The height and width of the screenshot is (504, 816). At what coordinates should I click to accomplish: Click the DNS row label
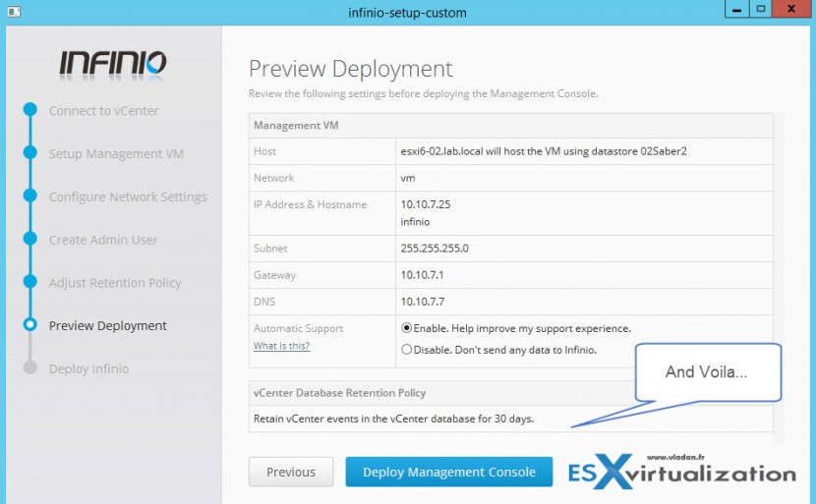click(263, 302)
